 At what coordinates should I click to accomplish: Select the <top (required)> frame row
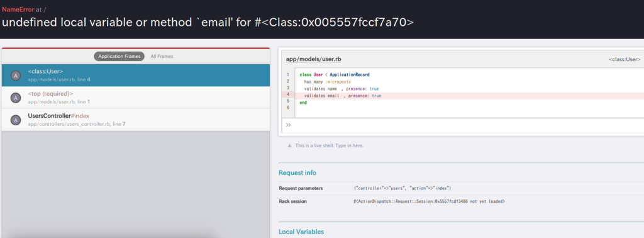[x=136, y=98]
